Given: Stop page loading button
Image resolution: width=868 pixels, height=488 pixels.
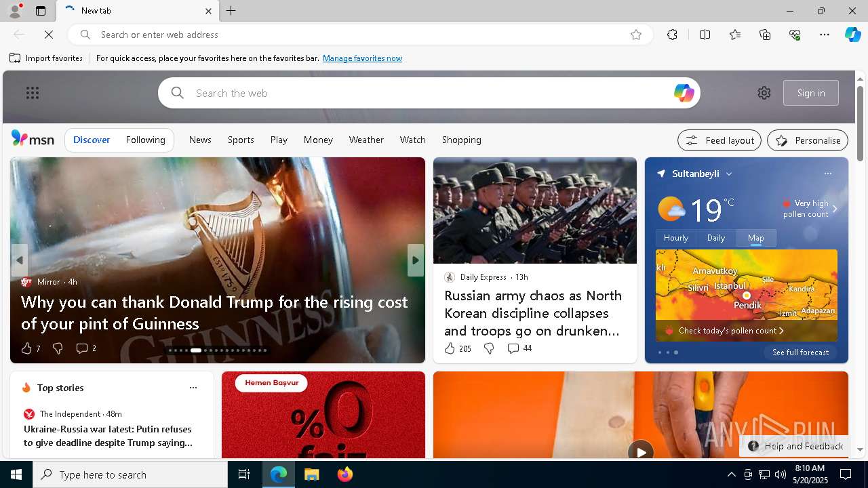Looking at the screenshot, I should pyautogui.click(x=49, y=35).
